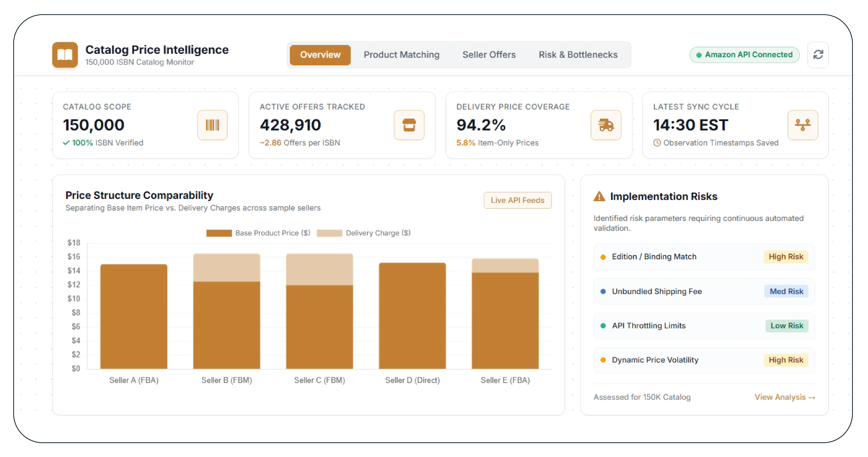Go to the Risk & Bottlenecks tab
The height and width of the screenshot is (457, 868).
578,55
